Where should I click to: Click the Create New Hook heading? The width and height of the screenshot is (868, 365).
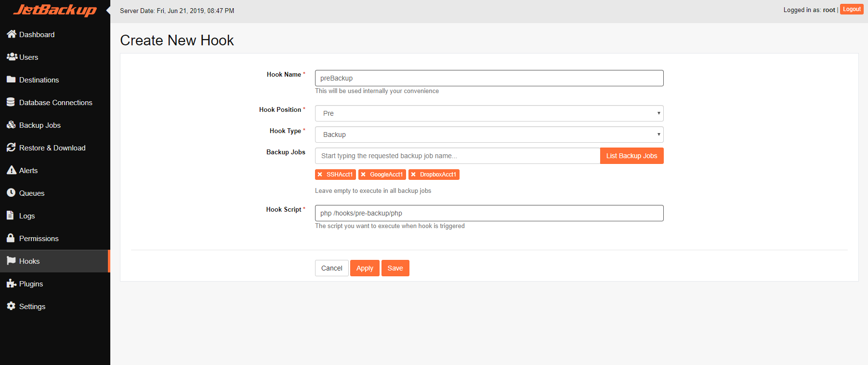177,40
